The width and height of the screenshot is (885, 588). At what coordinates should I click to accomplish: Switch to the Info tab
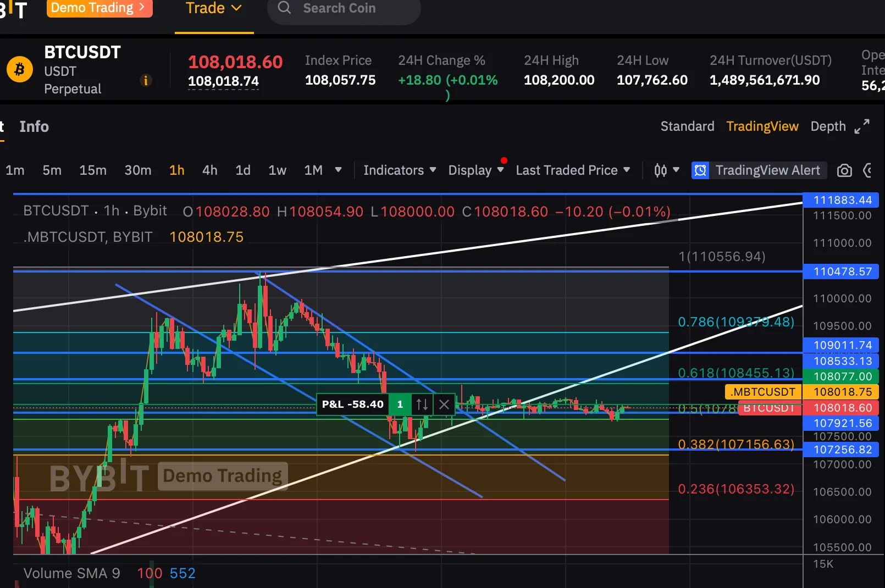tap(34, 126)
